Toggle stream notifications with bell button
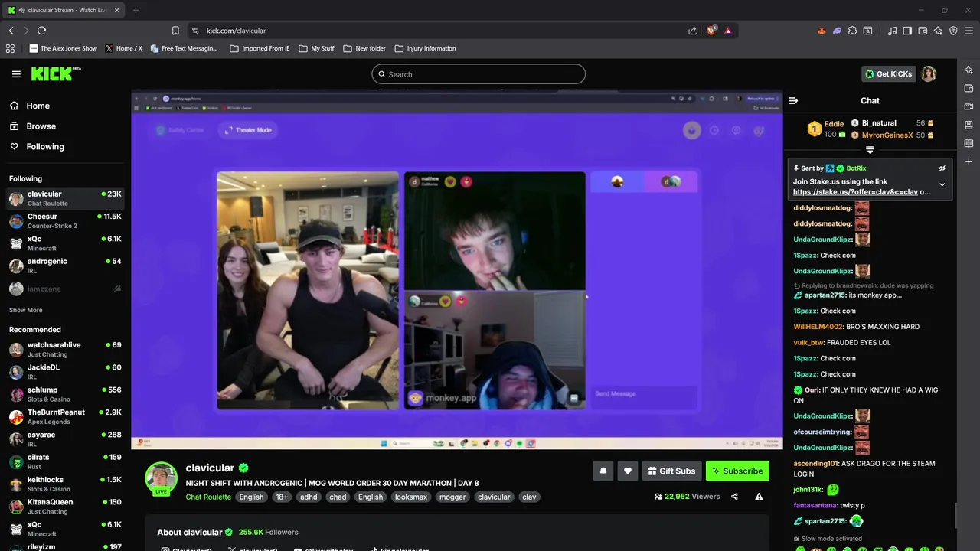980x551 pixels. (x=603, y=471)
